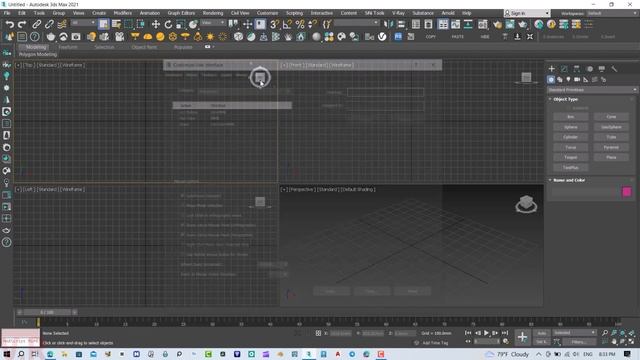Image resolution: width=640 pixels, height=360 pixels.
Task: Open the Utilities tab in command panel
Action: 614,69
